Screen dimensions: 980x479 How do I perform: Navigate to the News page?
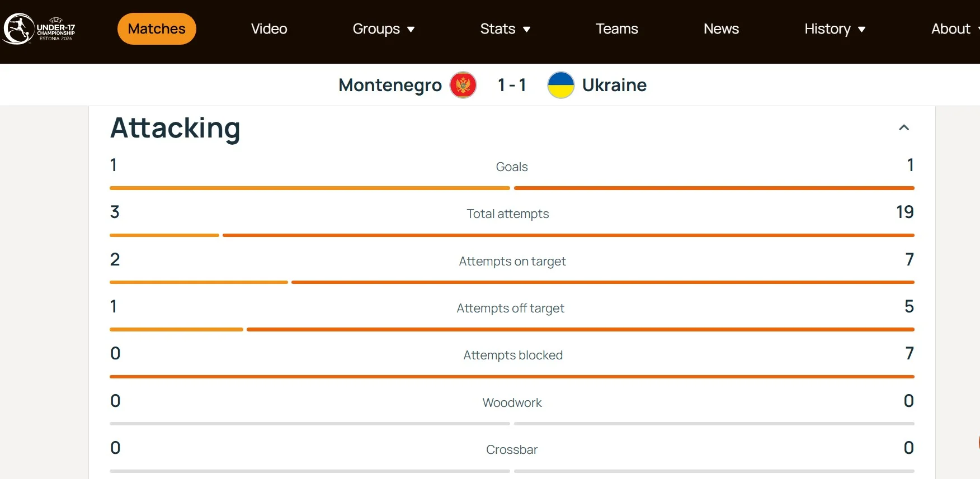[721, 29]
